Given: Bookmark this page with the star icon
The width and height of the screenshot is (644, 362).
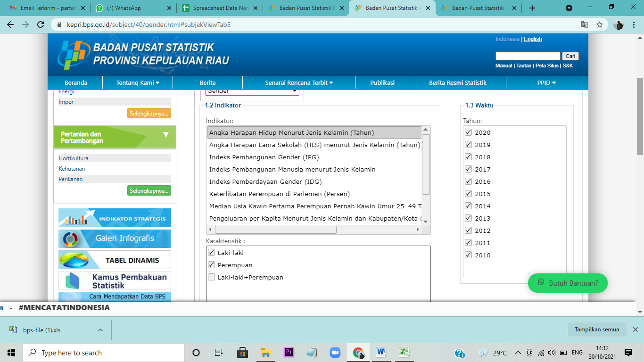Looking at the screenshot, I should point(600,25).
